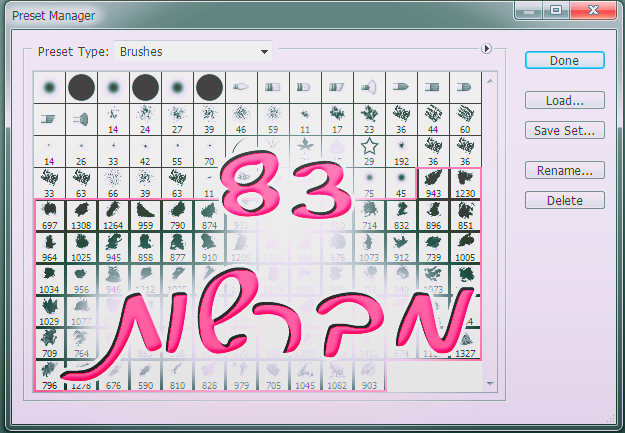The width and height of the screenshot is (625, 433).
Task: Select the splatter brush sized 959
Action: 145,216
